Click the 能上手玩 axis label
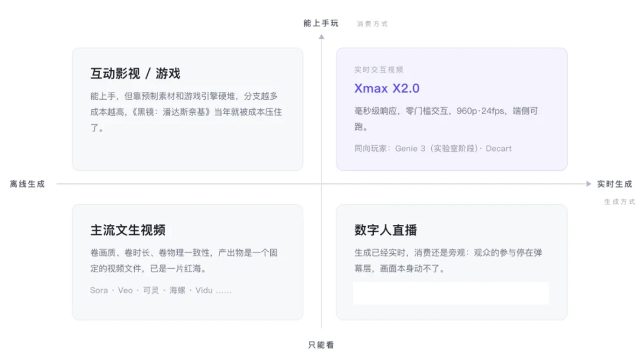The width and height of the screenshot is (644, 360). click(x=321, y=23)
